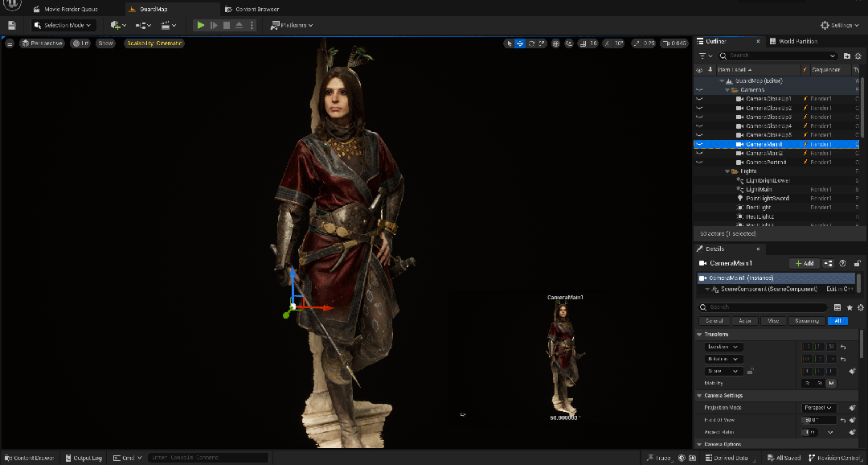Image resolution: width=868 pixels, height=465 pixels.
Task: Toggle visibility of CameraPortrait
Action: pos(699,162)
